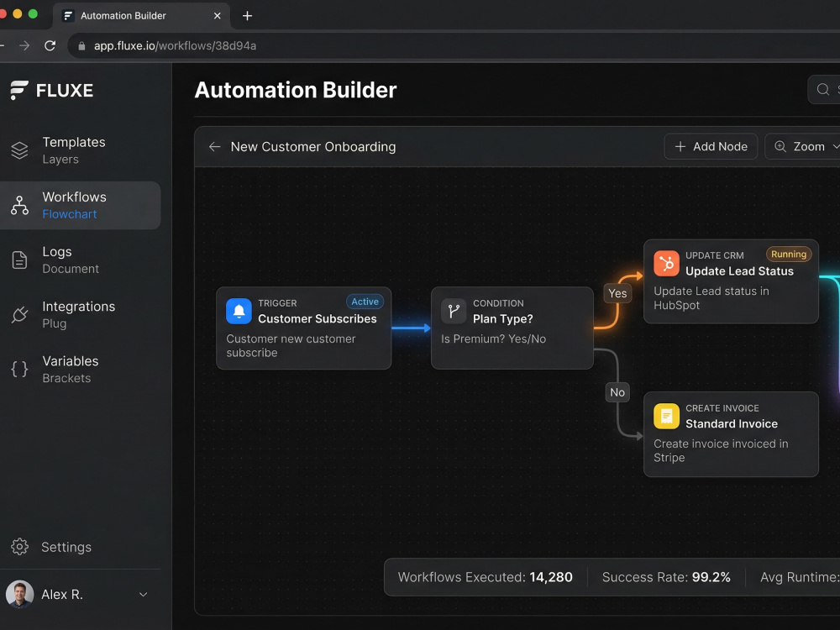Screen dimensions: 840x630
Task: Click the Workflows Executed 14,280 stat
Action: click(x=485, y=577)
